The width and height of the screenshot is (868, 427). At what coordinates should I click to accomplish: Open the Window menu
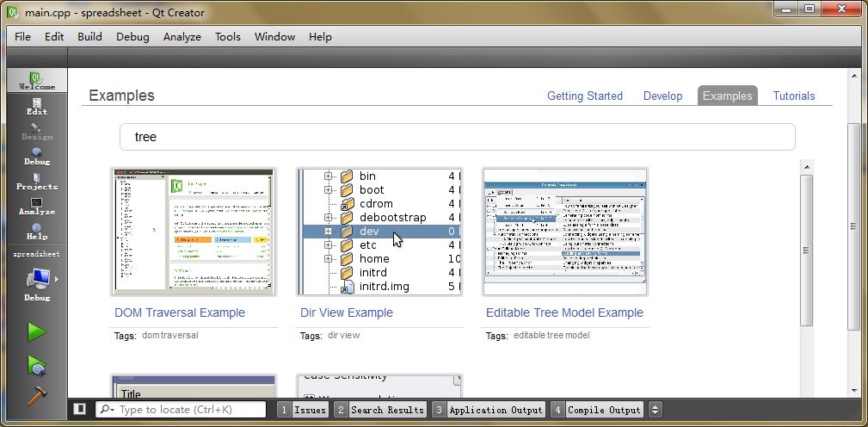coord(274,36)
